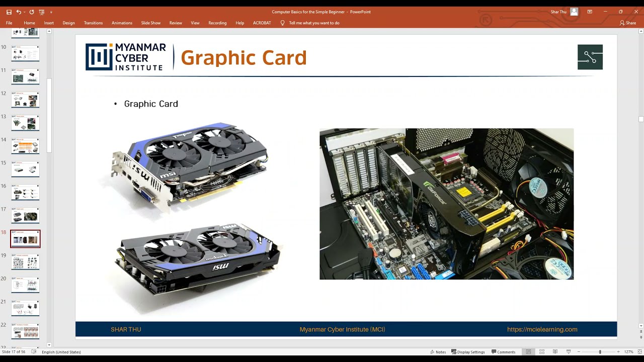
Task: Select the Myanmar Cyber Institute logo image
Action: click(x=126, y=56)
